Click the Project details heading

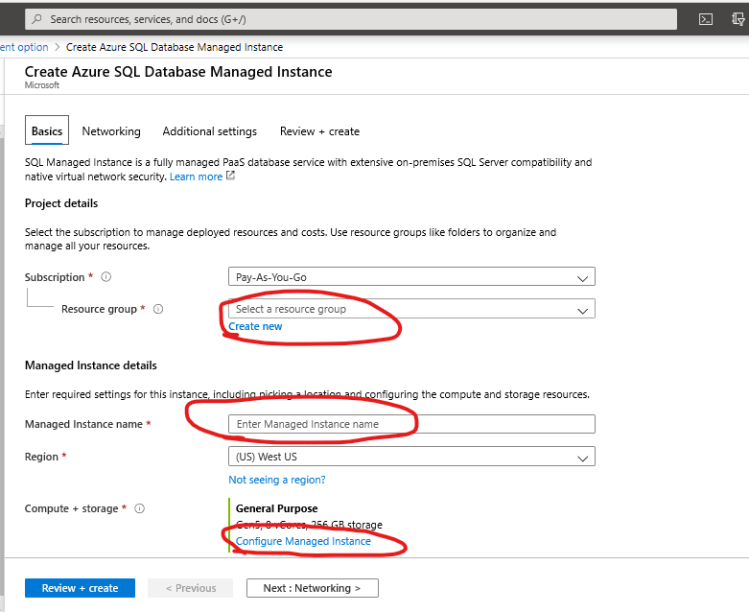(61, 204)
